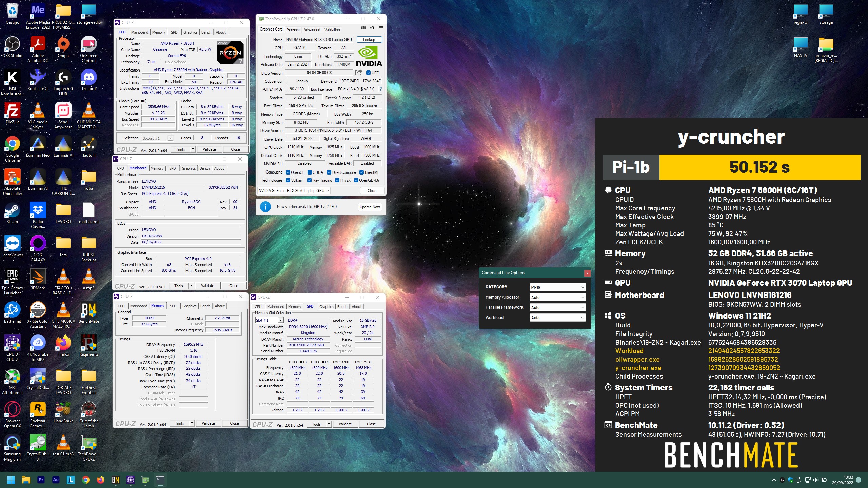Open 3DMark desktop icon
The image size is (868, 488).
pos(38,280)
